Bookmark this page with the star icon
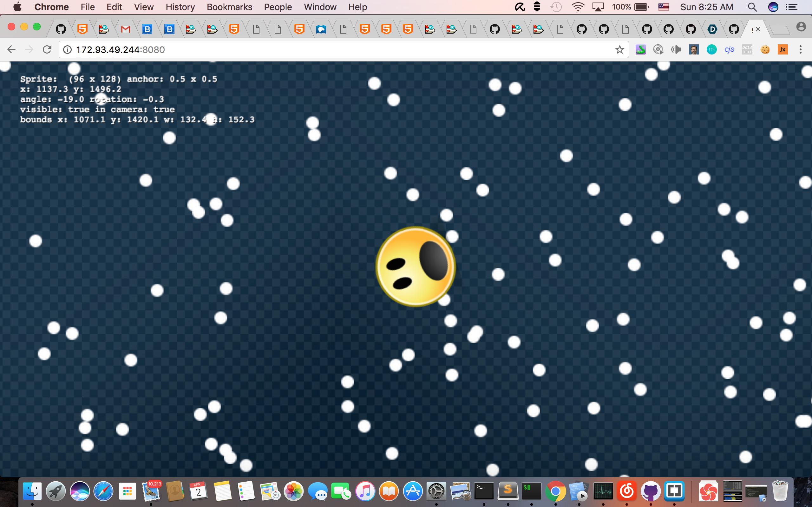The width and height of the screenshot is (812, 507). (619, 50)
